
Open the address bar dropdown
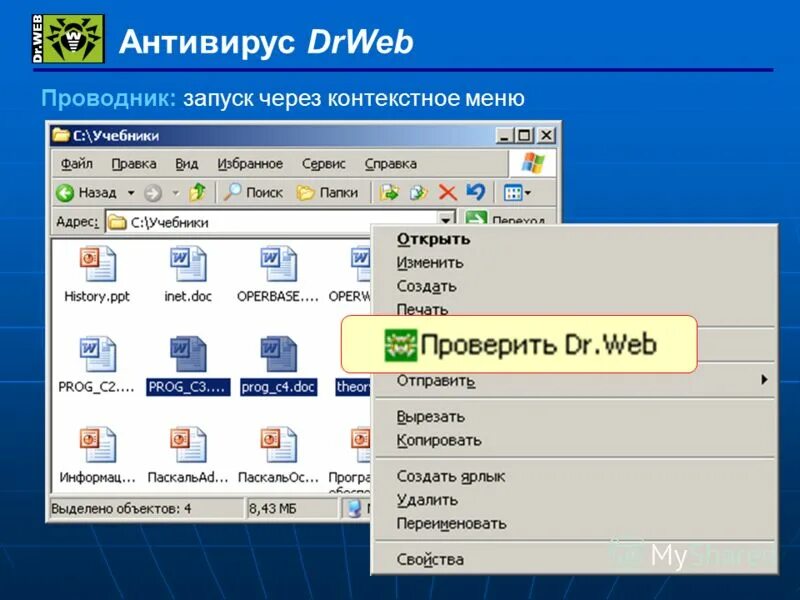pyautogui.click(x=447, y=218)
